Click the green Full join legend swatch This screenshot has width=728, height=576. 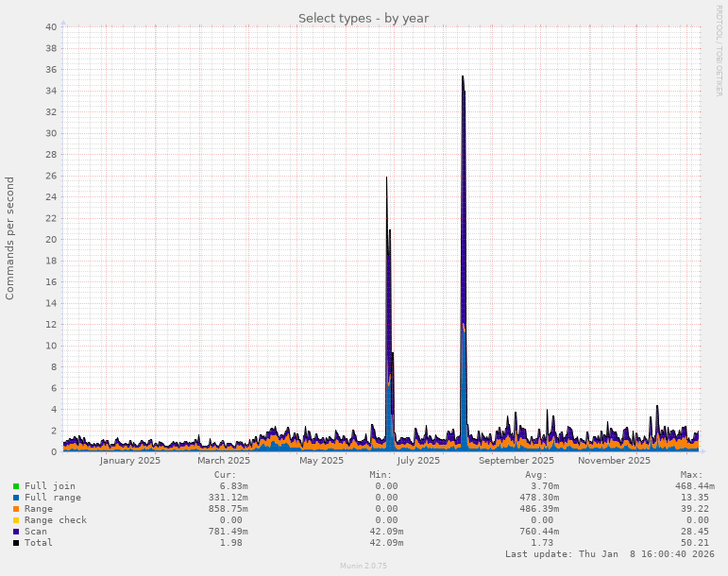pos(16,486)
